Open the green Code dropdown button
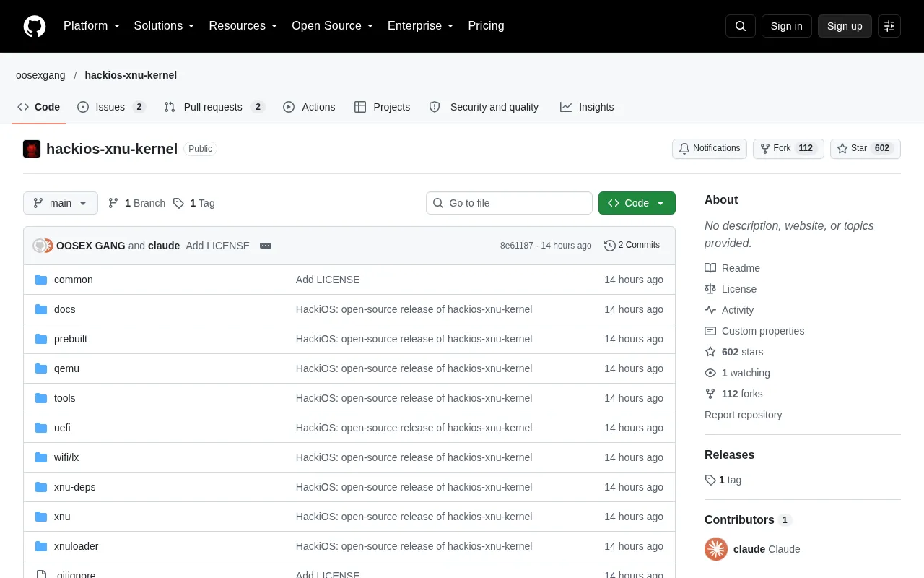924x578 pixels. 637,203
